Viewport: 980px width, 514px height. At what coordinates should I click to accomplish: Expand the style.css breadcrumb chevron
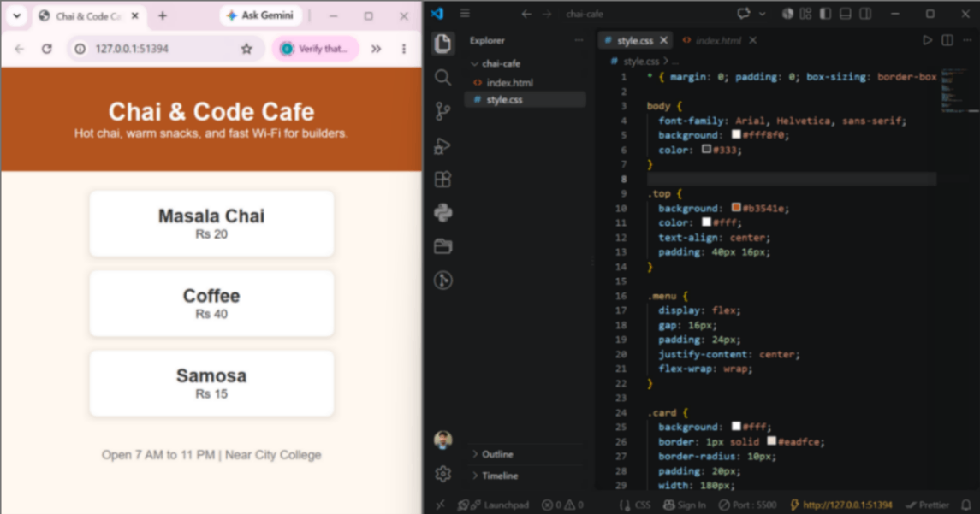666,62
